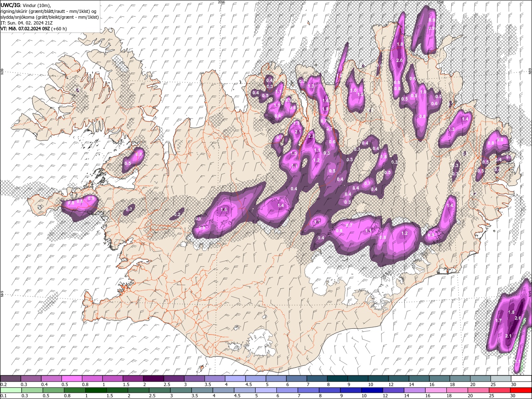Click the snow legend swatch labeled 0.2
The width and height of the screenshot is (532, 399).
(10, 379)
